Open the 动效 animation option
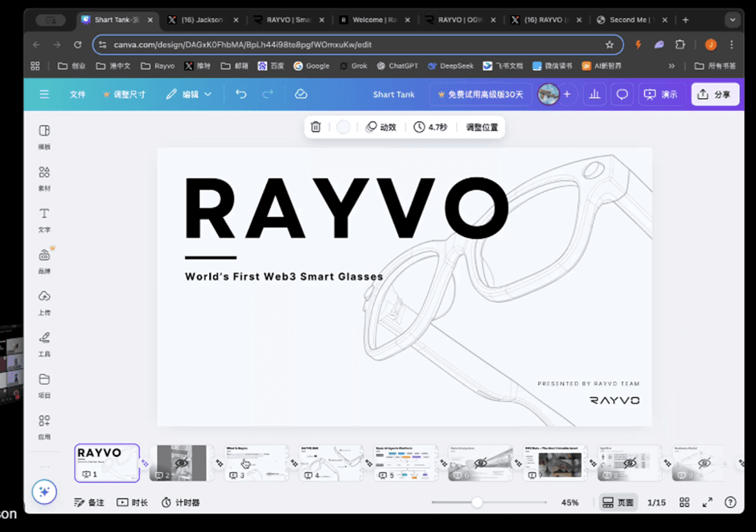This screenshot has height=532, width=756. click(381, 127)
